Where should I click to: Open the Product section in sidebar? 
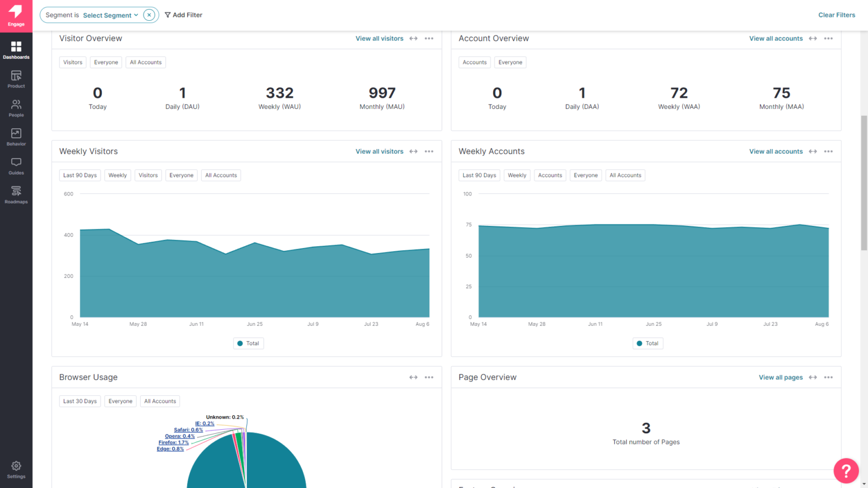click(x=16, y=79)
